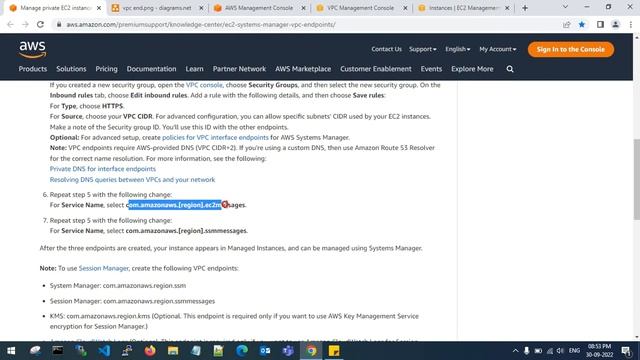
Task: Open the browser side panel icon
Action: click(x=600, y=24)
